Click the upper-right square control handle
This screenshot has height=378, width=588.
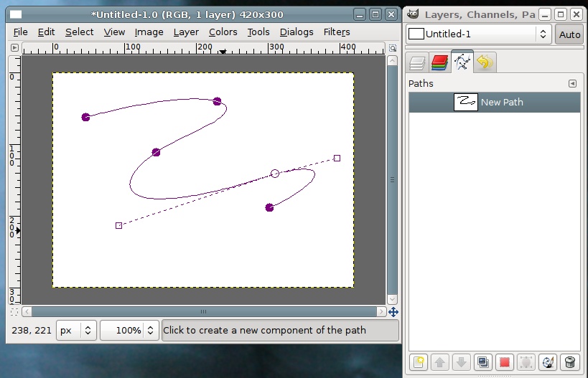(x=337, y=158)
